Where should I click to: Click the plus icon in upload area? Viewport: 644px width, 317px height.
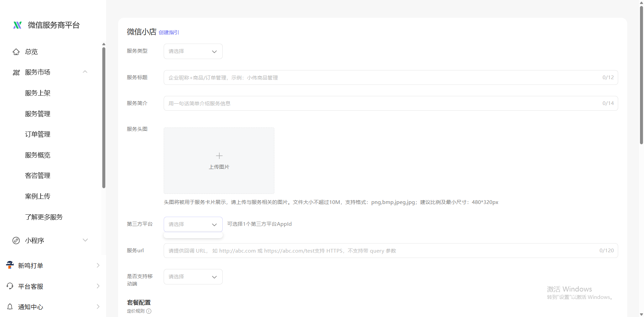pos(219,156)
